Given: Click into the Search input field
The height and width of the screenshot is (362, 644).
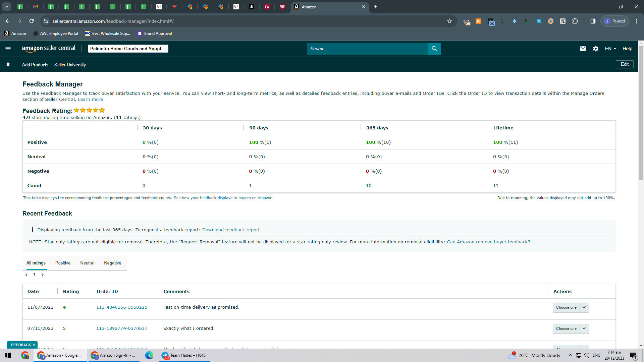Looking at the screenshot, I should 367,49.
